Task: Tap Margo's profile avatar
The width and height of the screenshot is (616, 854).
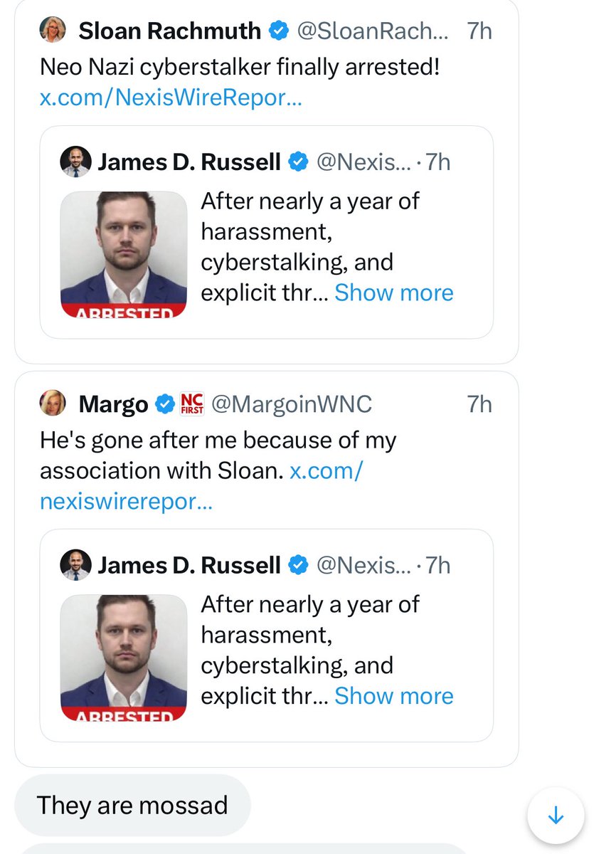Action: coord(53,404)
